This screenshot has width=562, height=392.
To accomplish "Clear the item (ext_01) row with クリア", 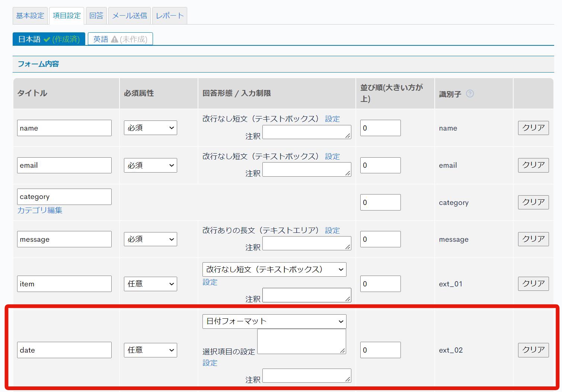I will [533, 284].
